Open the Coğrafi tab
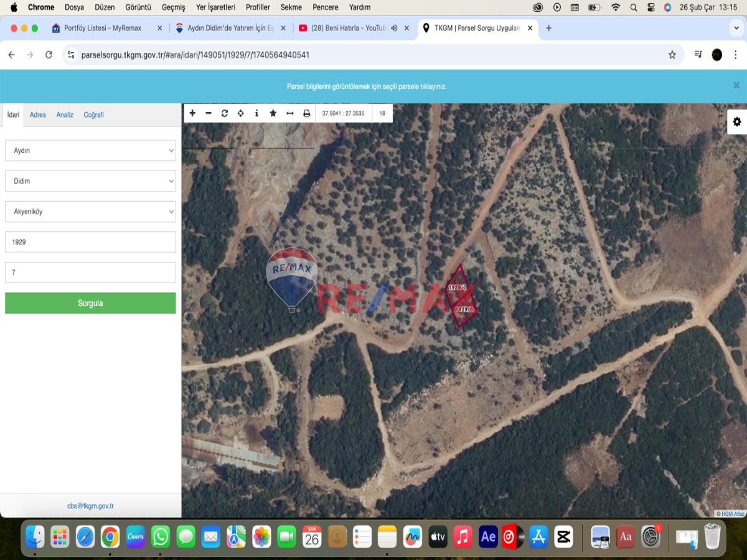 point(93,115)
